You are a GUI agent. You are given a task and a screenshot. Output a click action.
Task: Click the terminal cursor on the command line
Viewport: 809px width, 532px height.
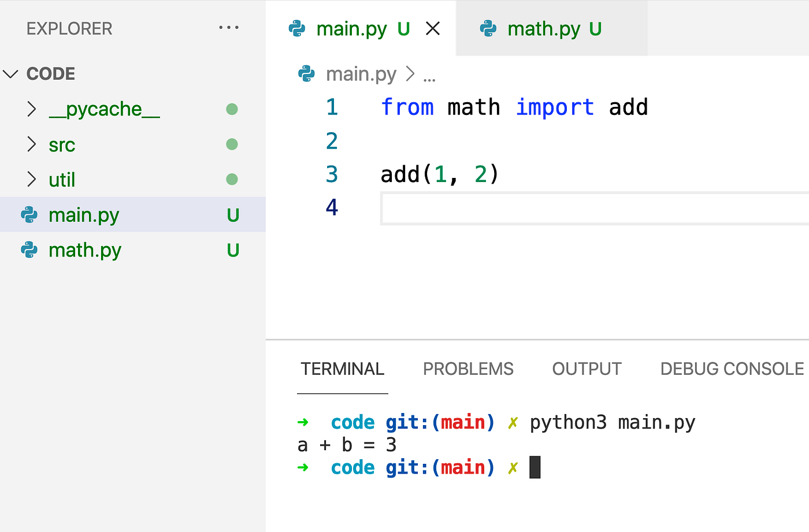[x=534, y=467]
